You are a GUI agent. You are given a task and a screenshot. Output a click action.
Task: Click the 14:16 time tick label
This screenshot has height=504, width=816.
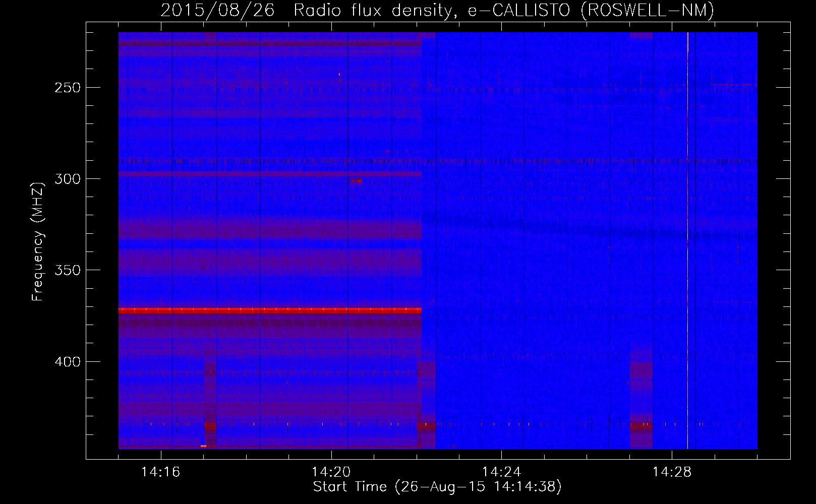(160, 472)
